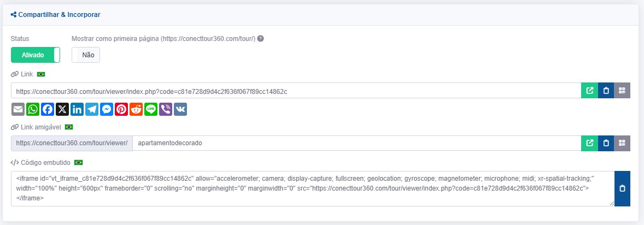Share the tour via Telegram
The image size is (644, 225).
[92, 109]
